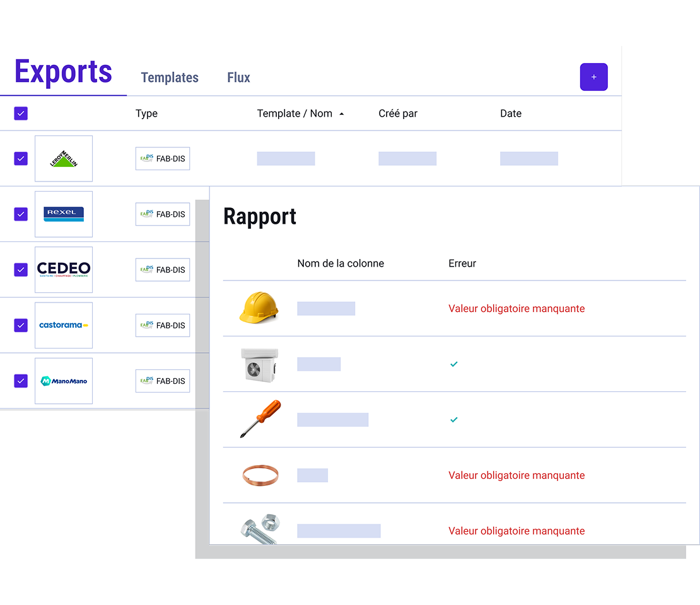
Task: Uncheck the CEDEO row checkbox
Action: 21,270
